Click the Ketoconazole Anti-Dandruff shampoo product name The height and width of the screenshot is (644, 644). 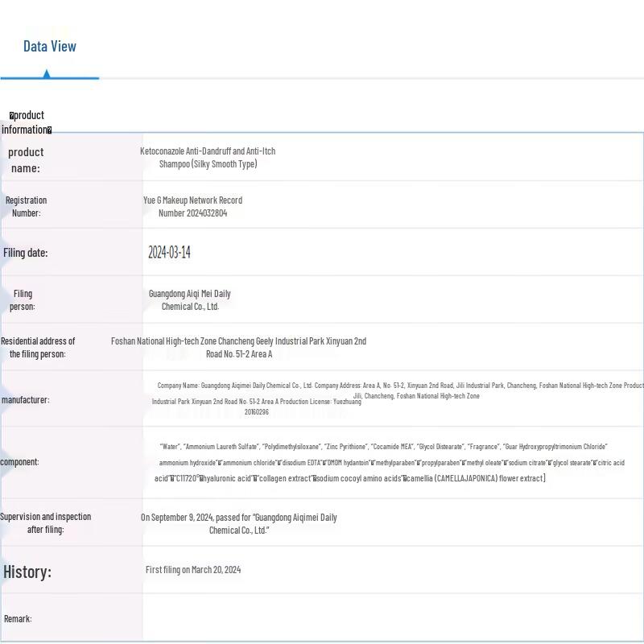(208, 158)
